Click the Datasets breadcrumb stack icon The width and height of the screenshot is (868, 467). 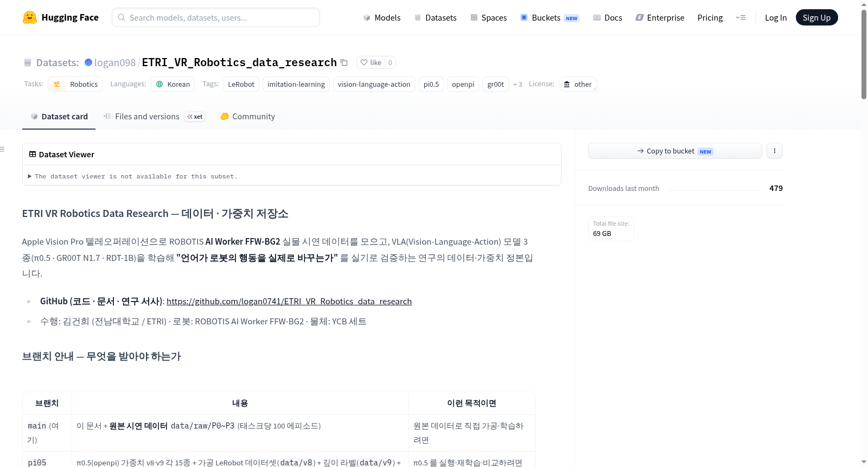point(28,63)
